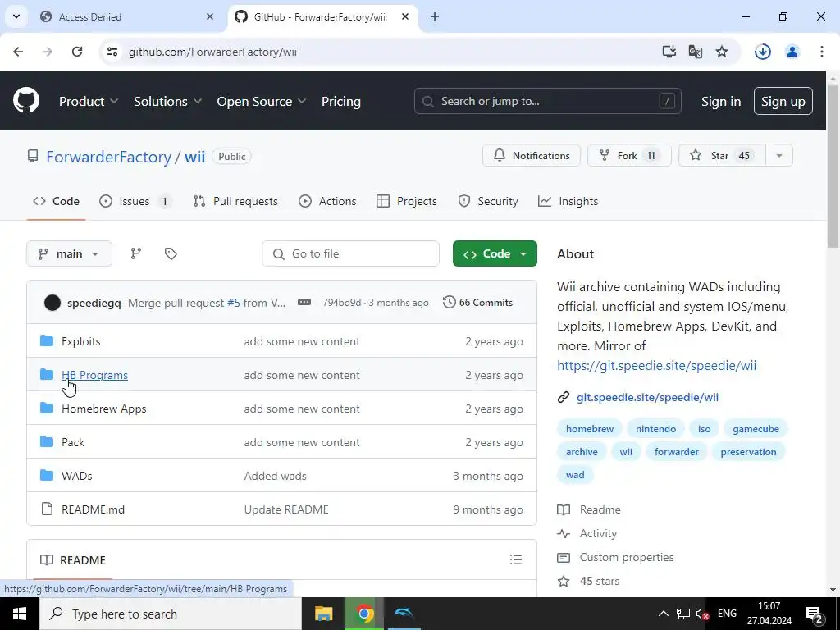Expand the Star lists dropdown arrow
Screen dimensions: 840x630
pos(779,155)
